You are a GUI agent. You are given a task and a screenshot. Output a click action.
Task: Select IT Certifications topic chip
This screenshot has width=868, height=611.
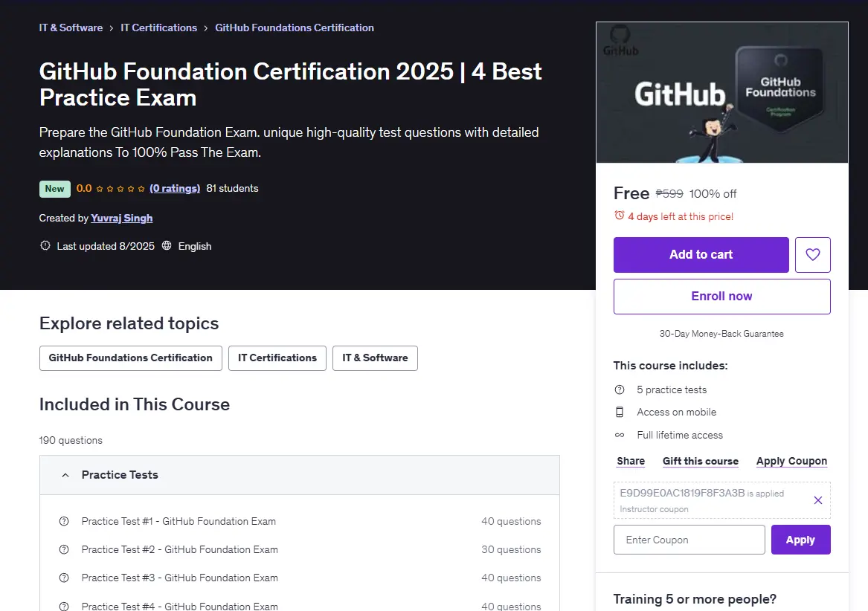coord(277,358)
